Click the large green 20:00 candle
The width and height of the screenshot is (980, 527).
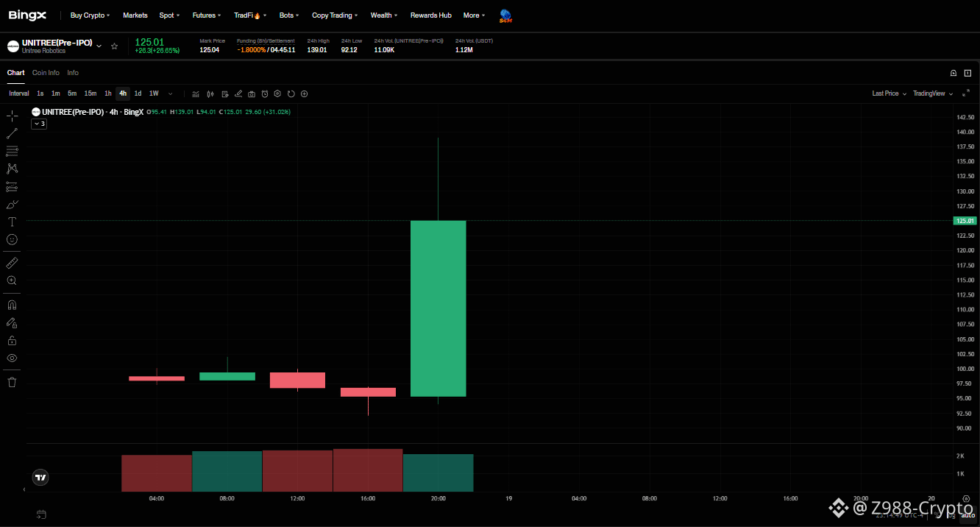click(x=438, y=308)
